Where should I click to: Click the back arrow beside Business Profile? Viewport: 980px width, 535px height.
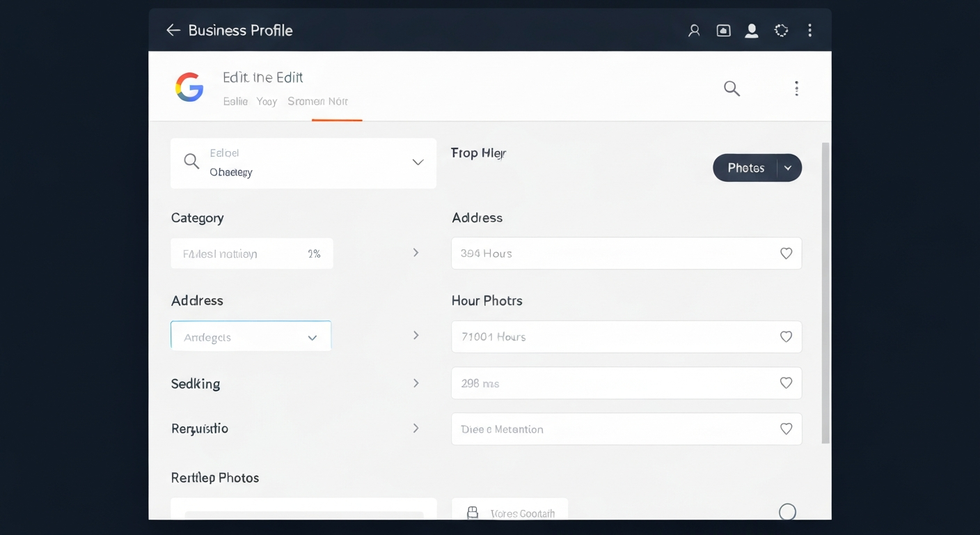tap(173, 30)
